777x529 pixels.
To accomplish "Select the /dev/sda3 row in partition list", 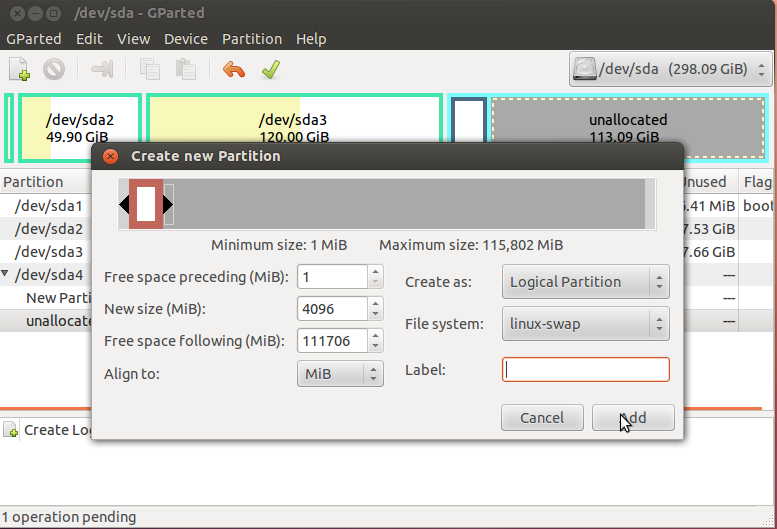I will click(46, 252).
